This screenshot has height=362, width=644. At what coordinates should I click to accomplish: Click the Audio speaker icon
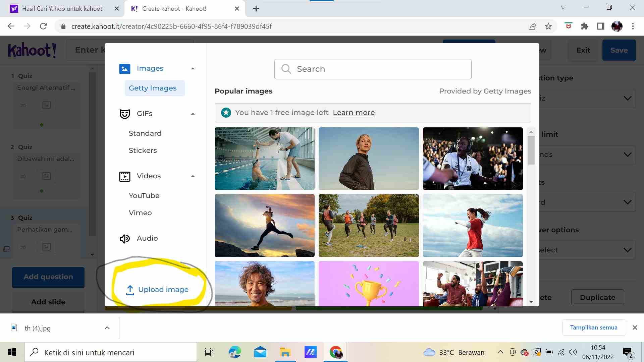click(125, 239)
